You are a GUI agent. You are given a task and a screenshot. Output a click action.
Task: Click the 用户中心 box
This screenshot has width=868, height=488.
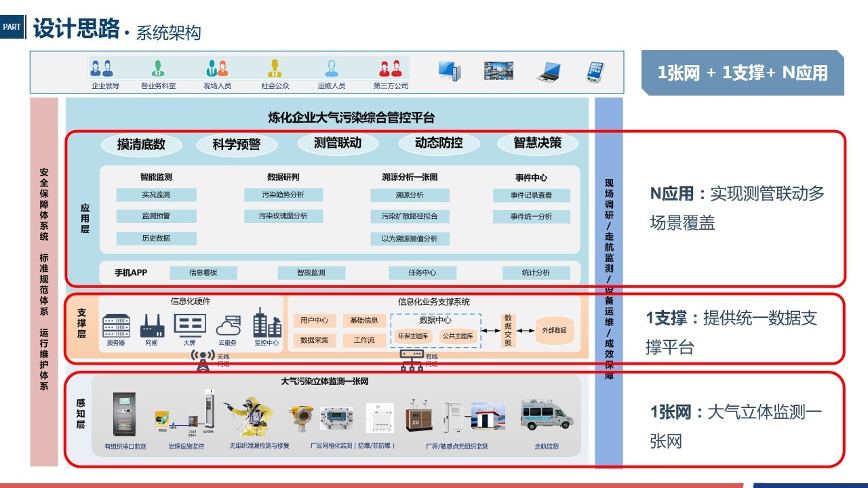coord(315,321)
